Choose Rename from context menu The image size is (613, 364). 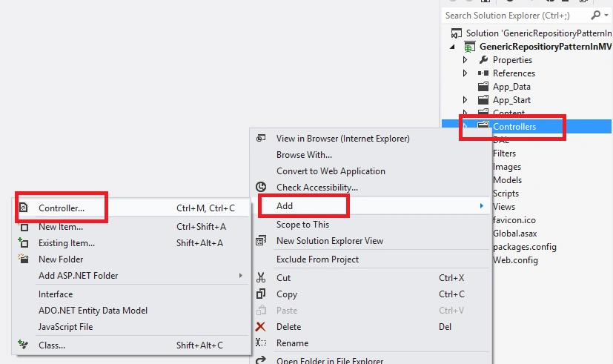(x=371, y=343)
